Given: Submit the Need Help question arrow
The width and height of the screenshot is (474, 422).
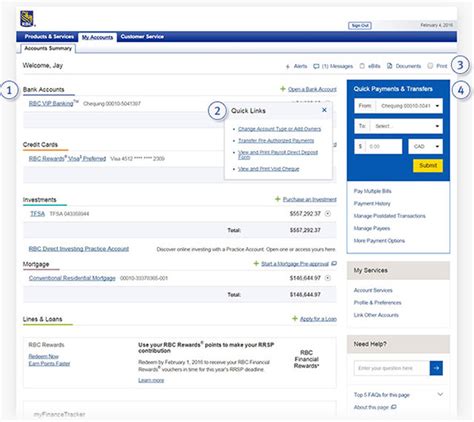Looking at the screenshot, I should (x=436, y=368).
